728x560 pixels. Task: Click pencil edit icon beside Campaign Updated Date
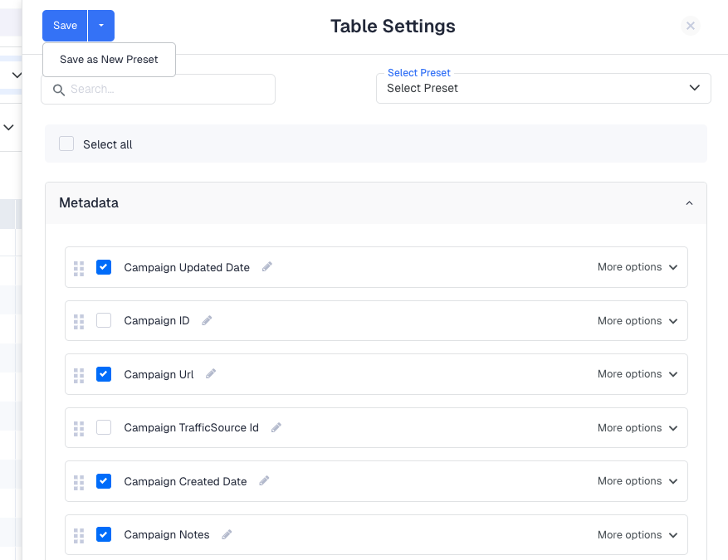click(267, 267)
